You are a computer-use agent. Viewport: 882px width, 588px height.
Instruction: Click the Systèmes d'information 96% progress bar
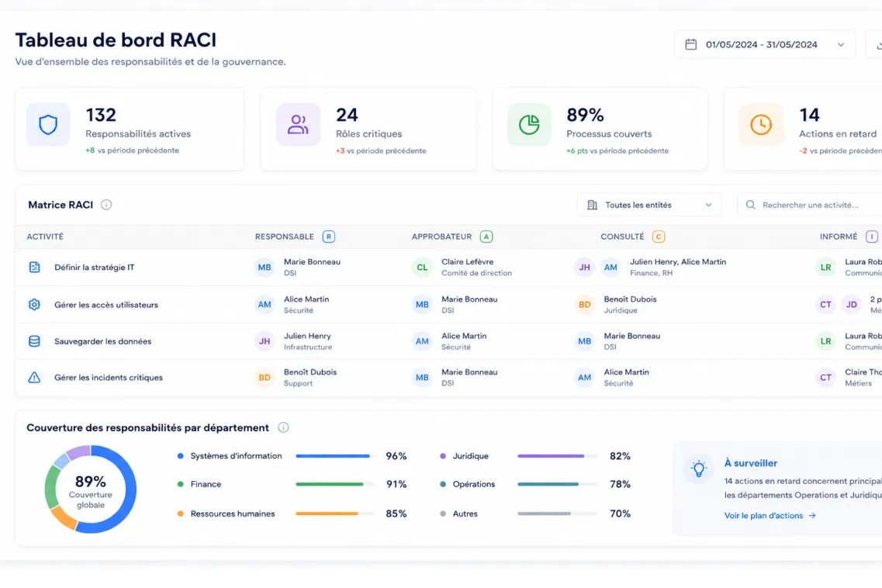334,456
